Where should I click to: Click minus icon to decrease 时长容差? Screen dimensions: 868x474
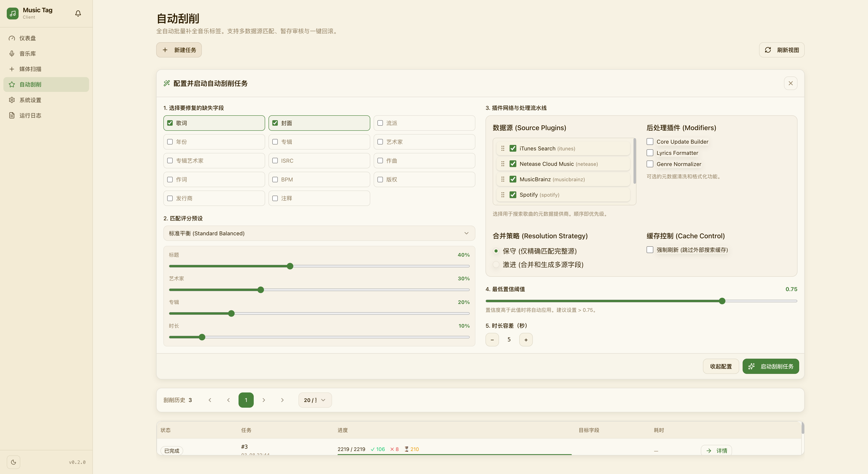tap(492, 340)
